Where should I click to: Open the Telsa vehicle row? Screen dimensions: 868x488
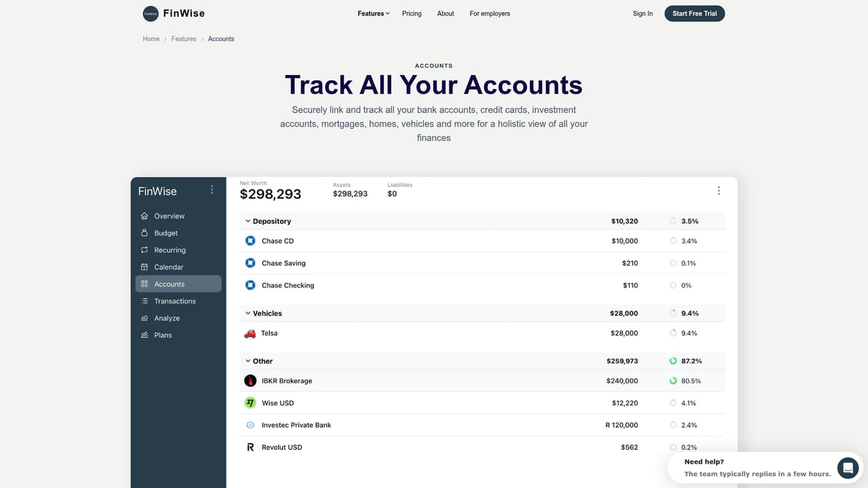pyautogui.click(x=482, y=333)
